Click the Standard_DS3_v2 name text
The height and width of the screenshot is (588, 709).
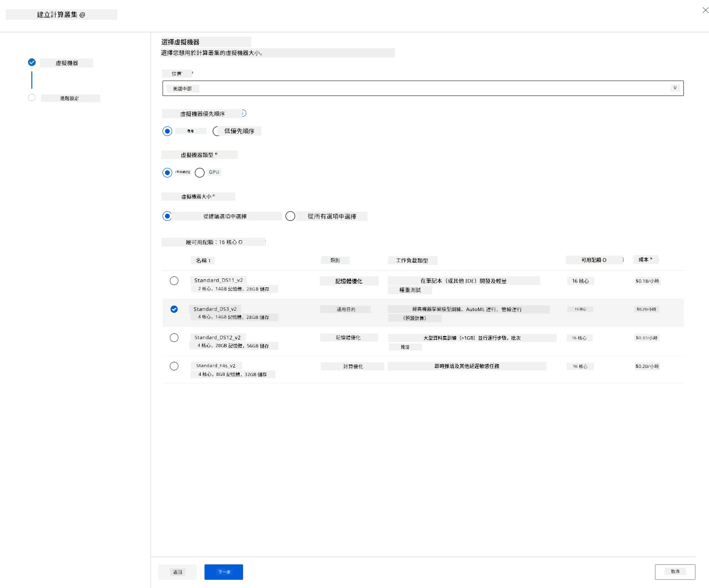215,309
